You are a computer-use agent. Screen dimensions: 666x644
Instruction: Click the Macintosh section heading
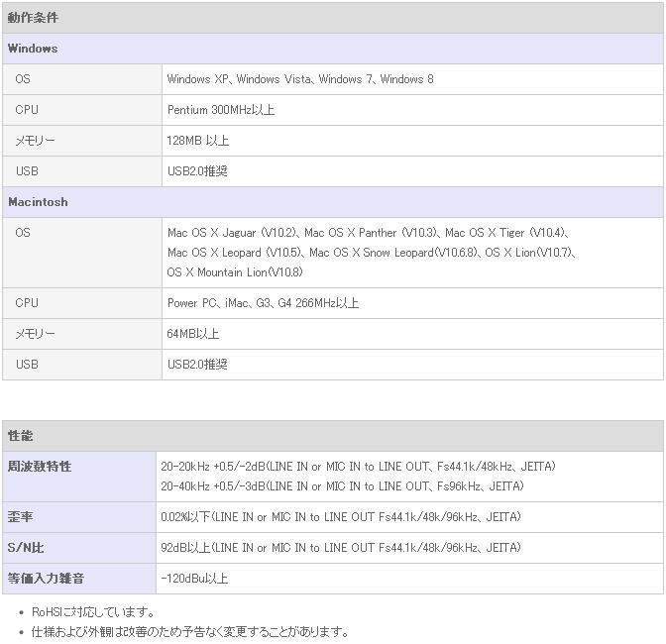click(x=333, y=202)
